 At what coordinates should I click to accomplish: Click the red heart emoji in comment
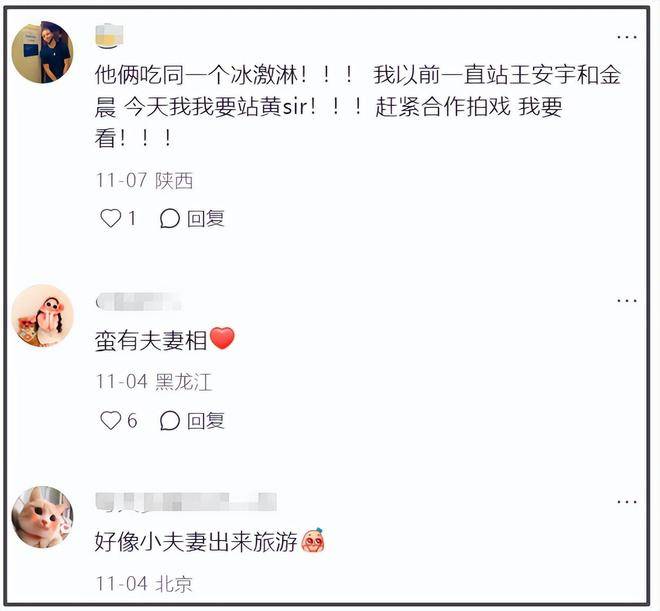coord(222,338)
